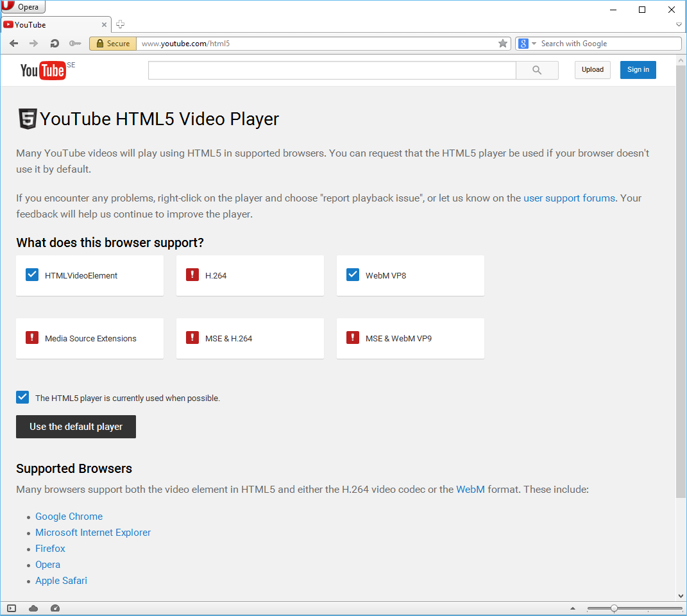Focus the address bar URL field
687x616 pixels.
pos(318,44)
